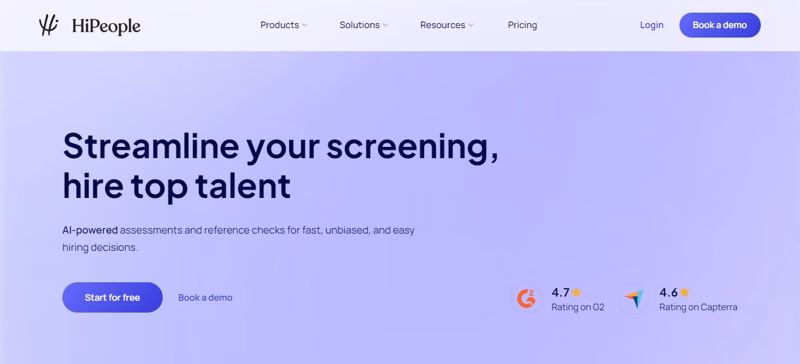Click the 4.6 rating value
The height and width of the screenshot is (364, 800).
coord(668,293)
